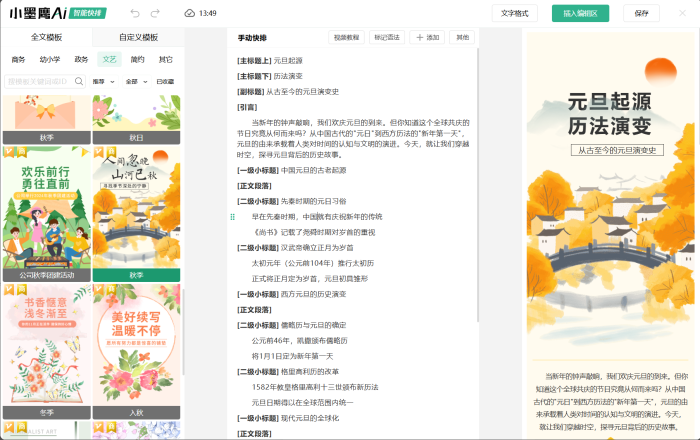Switch to the 自定义模板 tab

point(138,37)
